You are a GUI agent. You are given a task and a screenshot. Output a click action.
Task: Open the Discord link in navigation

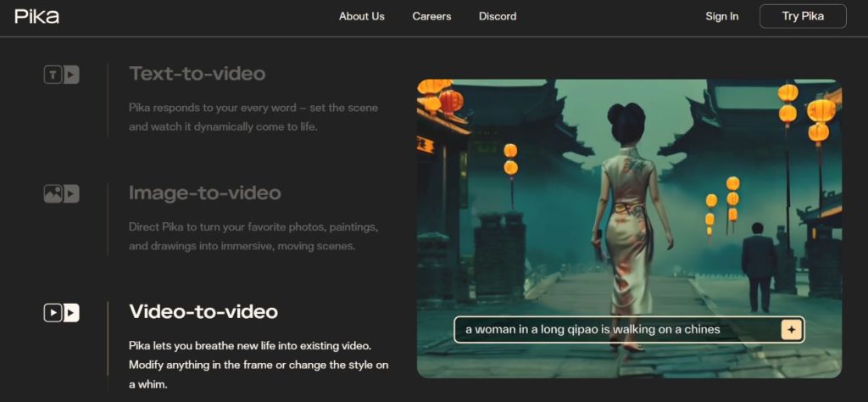(x=497, y=16)
